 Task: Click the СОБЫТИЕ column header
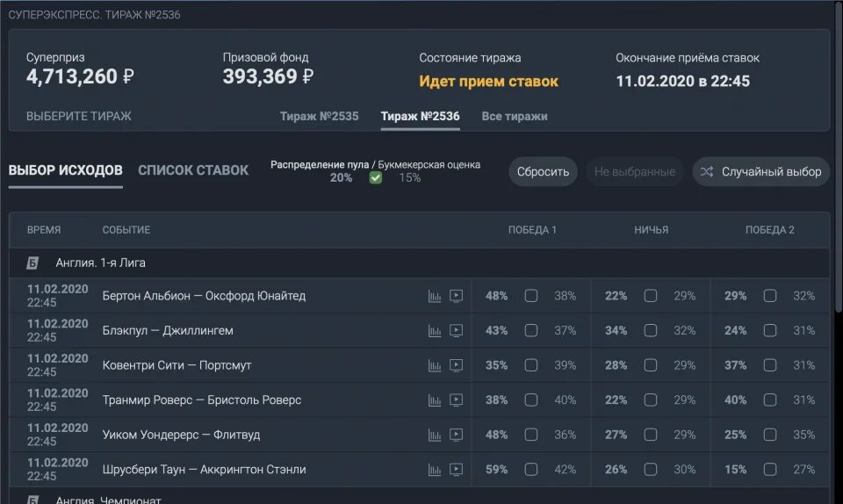tap(126, 230)
